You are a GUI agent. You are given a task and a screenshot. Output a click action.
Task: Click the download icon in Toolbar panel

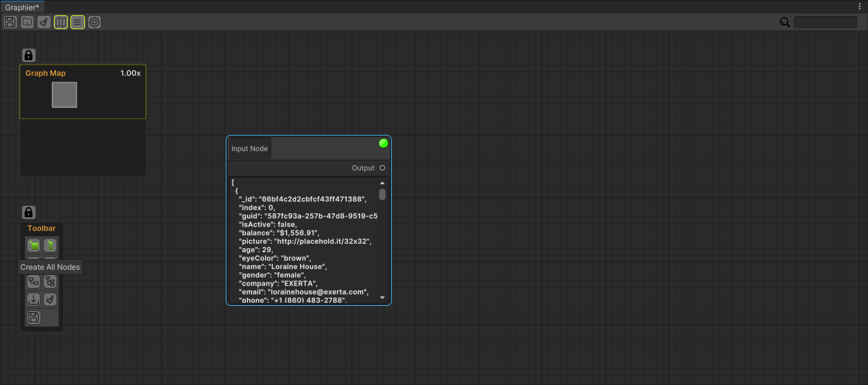point(33,299)
